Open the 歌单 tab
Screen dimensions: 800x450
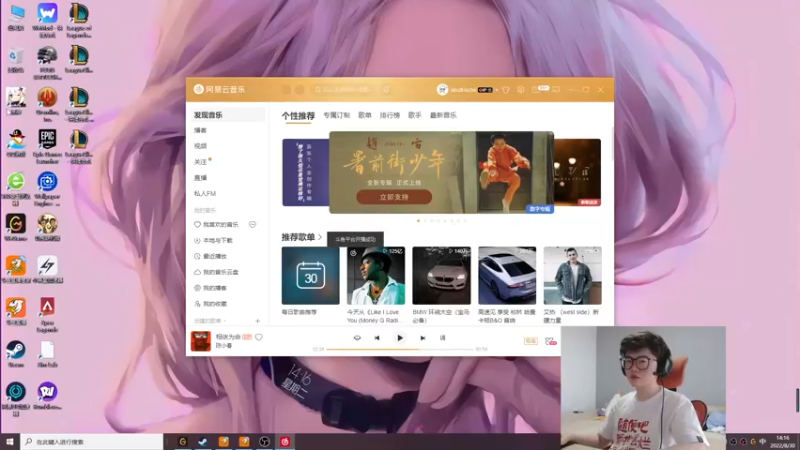pos(365,115)
